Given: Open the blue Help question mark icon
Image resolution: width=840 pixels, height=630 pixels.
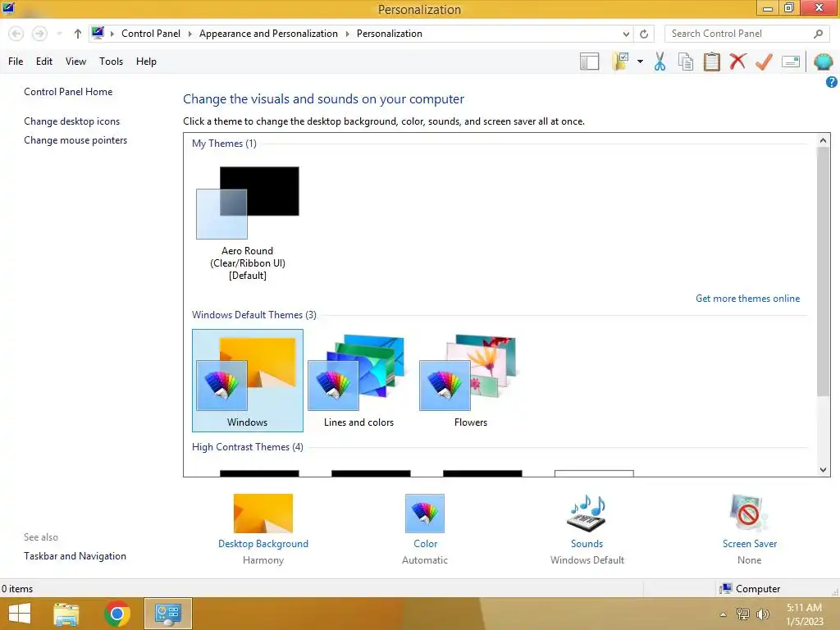Looking at the screenshot, I should [832, 82].
